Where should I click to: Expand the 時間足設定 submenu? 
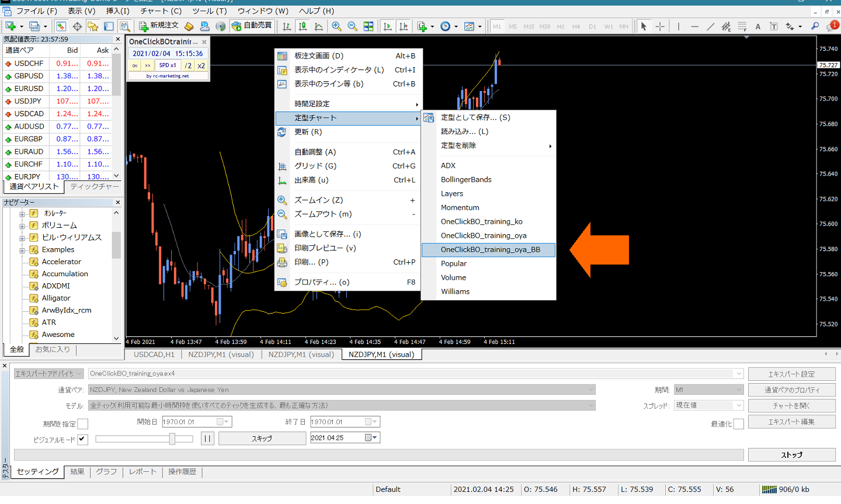349,104
